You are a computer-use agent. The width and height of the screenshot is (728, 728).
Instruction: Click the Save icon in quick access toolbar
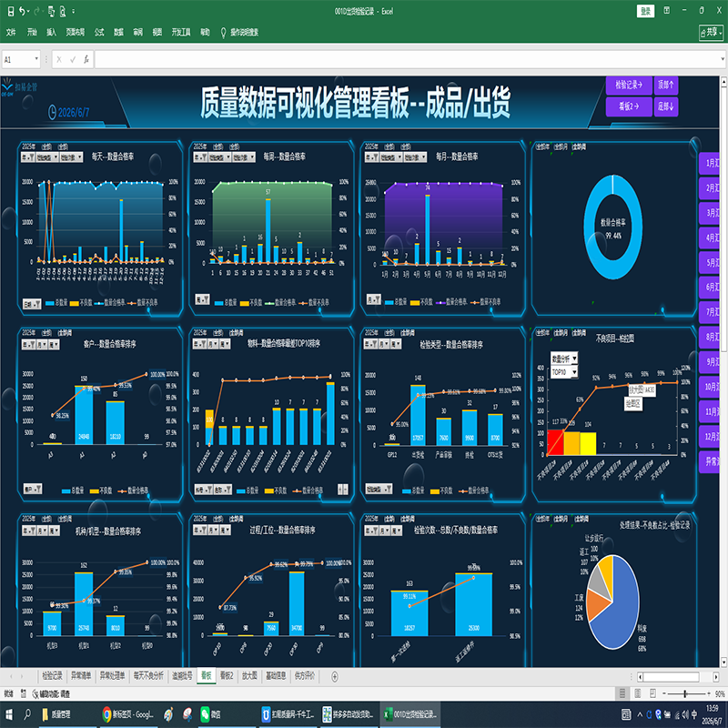pos(11,11)
